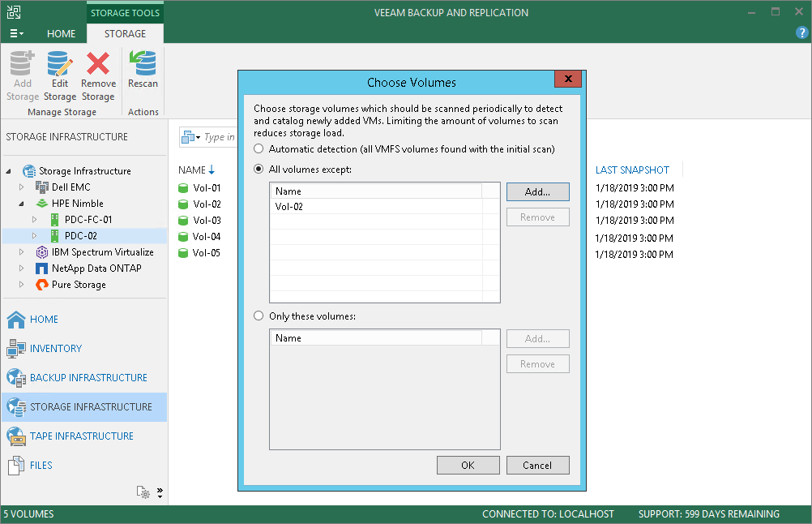Click the Inventory navigation icon
This screenshot has height=524, width=812.
[x=16, y=348]
